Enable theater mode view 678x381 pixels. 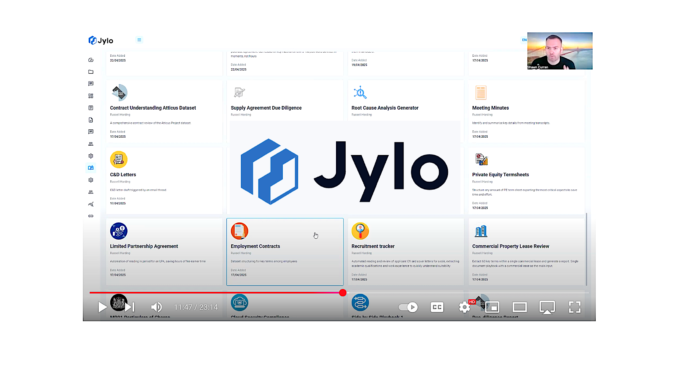[519, 307]
